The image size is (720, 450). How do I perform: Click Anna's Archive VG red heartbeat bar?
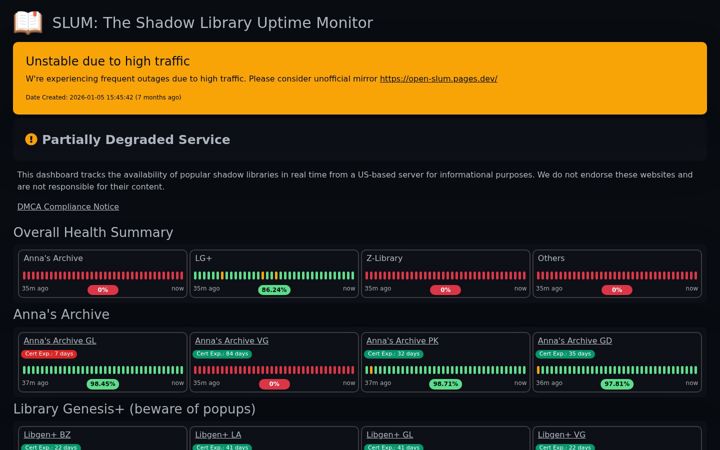[x=274, y=370]
